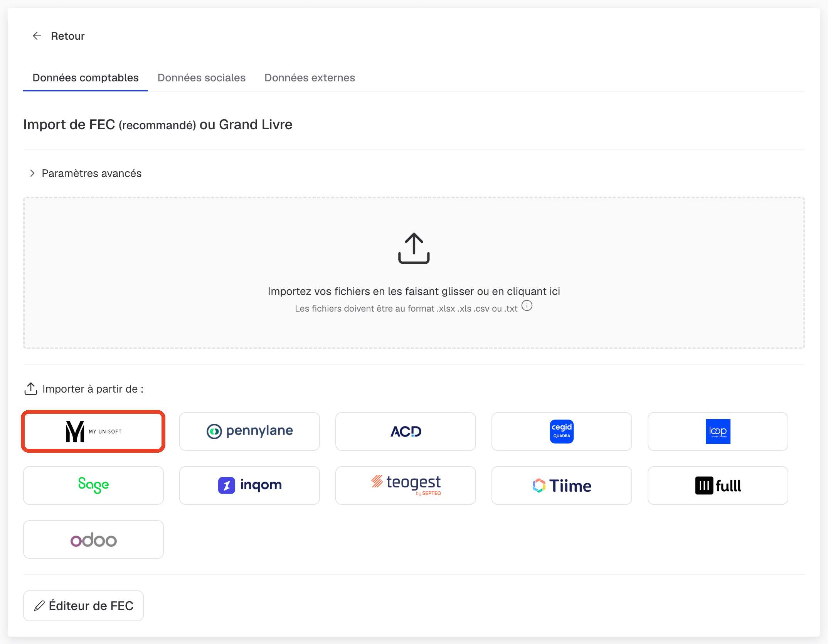Screen dimensions: 828x644
Task: Expand the Paramètres avancés section
Action: 86,173
